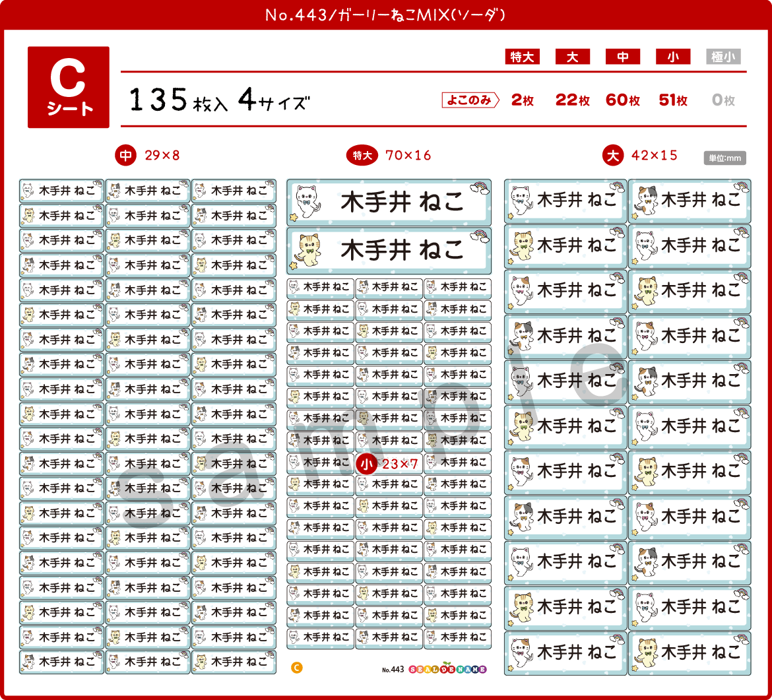Viewport: 772px width, 700px height.
Task: Click the title No.443/ガーリーねこMIX(ソーダ)
Action: pos(385,15)
